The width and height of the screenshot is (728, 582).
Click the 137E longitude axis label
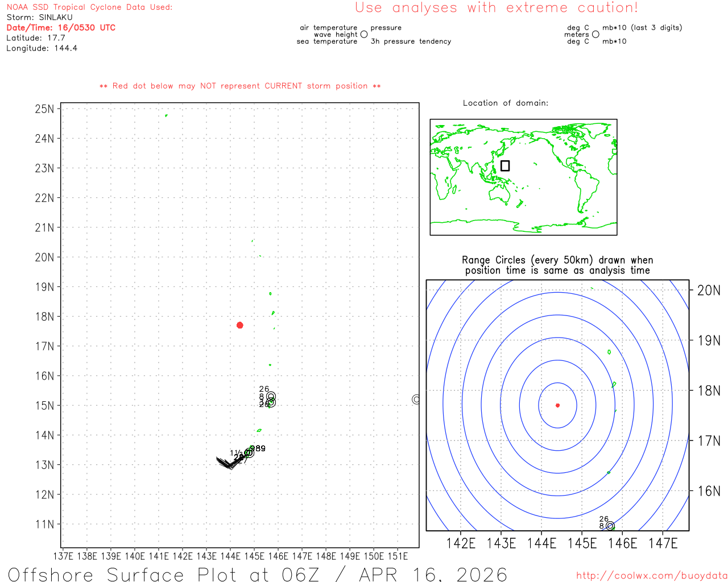(63, 556)
